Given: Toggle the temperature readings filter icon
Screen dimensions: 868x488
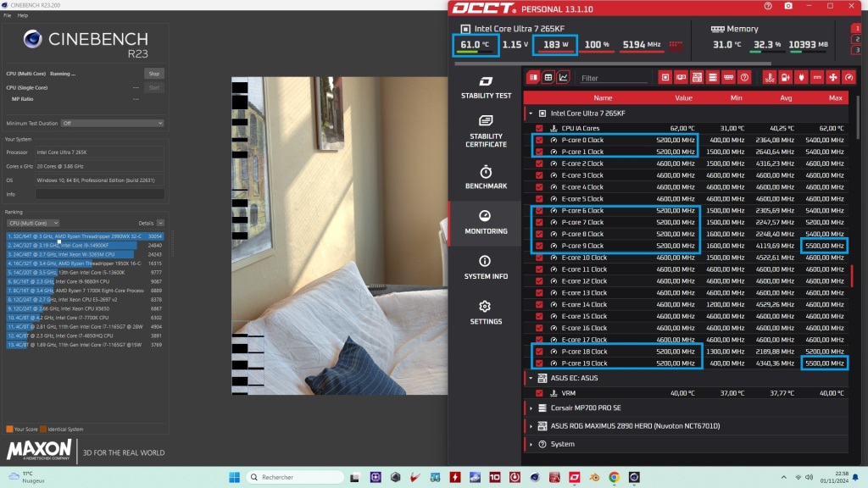Looking at the screenshot, I should click(770, 77).
